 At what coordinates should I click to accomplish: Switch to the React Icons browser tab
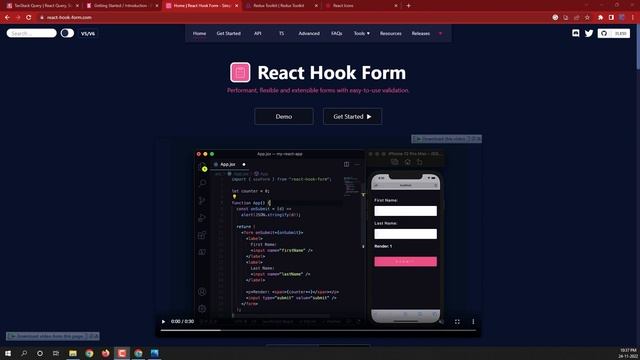[360, 6]
